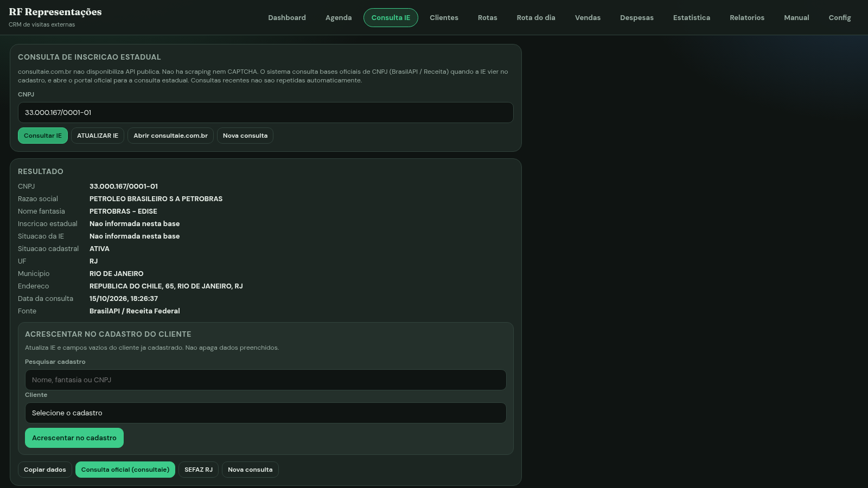Open the Despesas tab

pyautogui.click(x=636, y=18)
